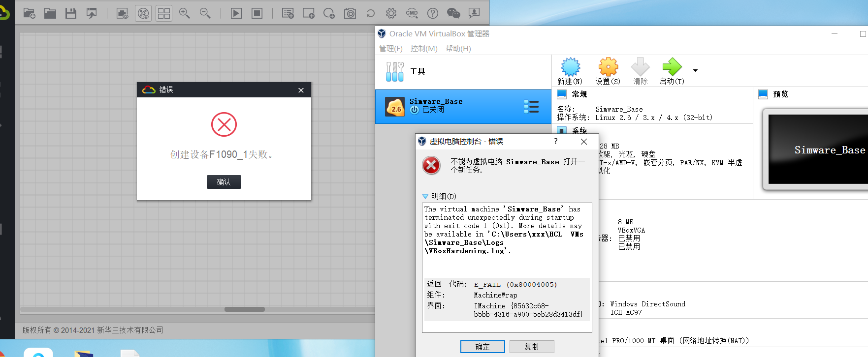This screenshot has width=868, height=357.
Task: Click 启动(T) green arrow to start VM
Action: point(672,71)
